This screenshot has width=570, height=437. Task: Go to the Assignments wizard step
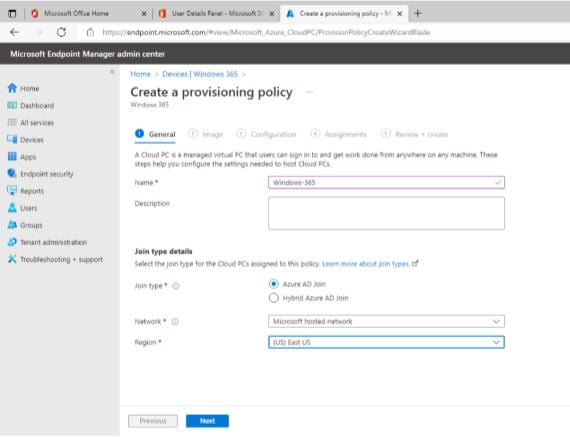click(339, 134)
